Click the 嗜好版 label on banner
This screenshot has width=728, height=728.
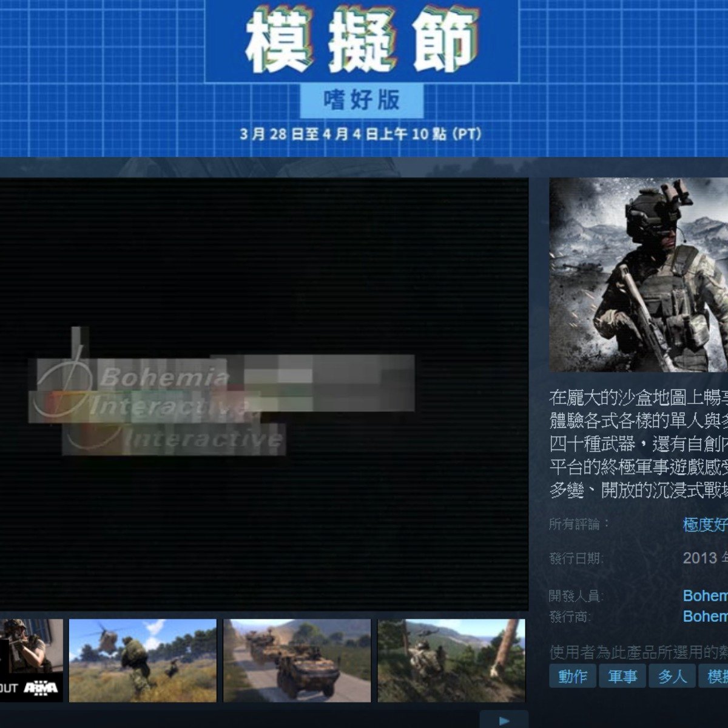[x=362, y=101]
